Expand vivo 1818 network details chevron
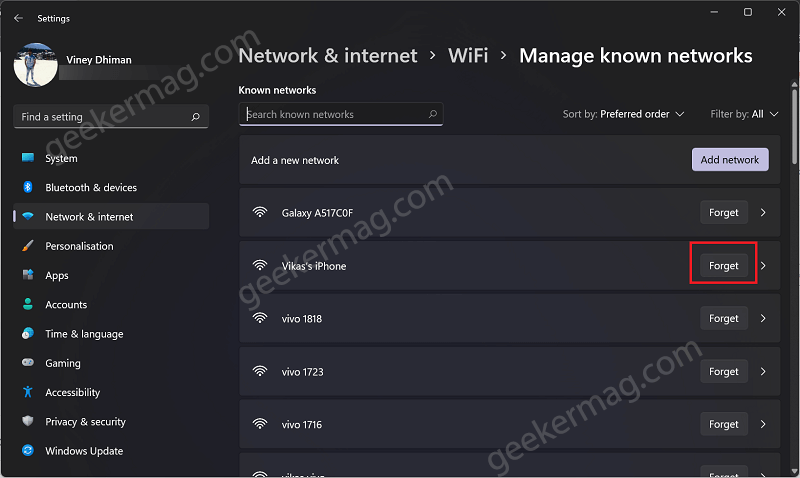 763,318
